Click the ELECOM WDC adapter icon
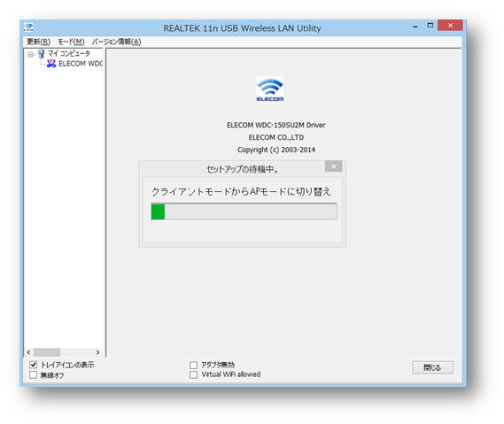The width and height of the screenshot is (504, 424). pos(51,63)
